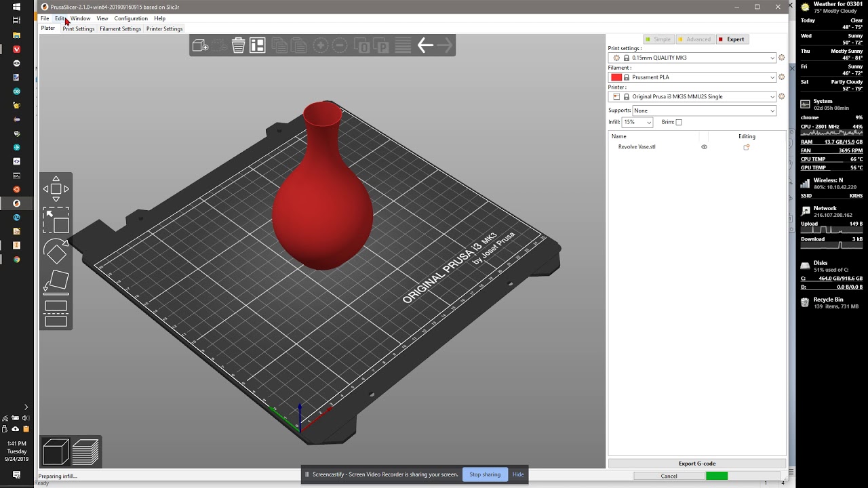868x488 pixels.
Task: Open the File menu
Action: (x=45, y=18)
